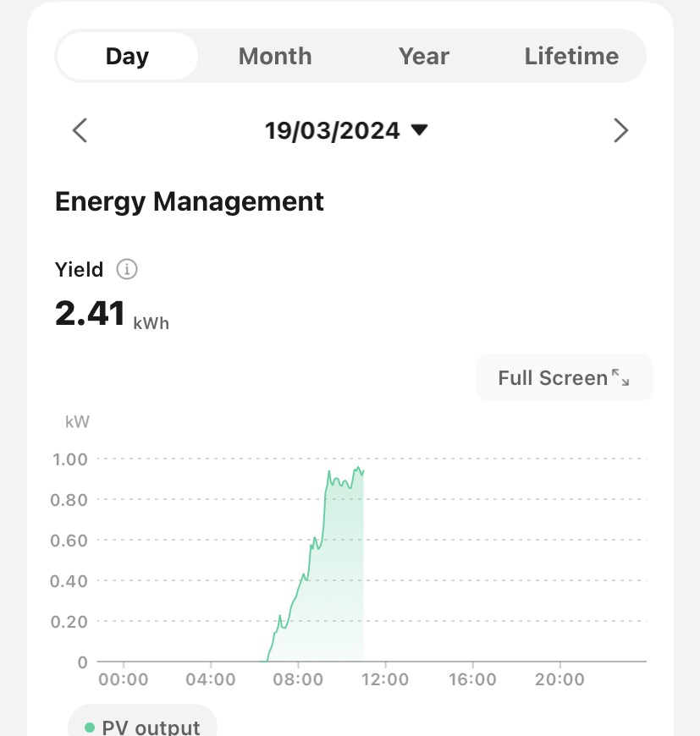
Task: Click the green PV output legend dot
Action: [90, 728]
